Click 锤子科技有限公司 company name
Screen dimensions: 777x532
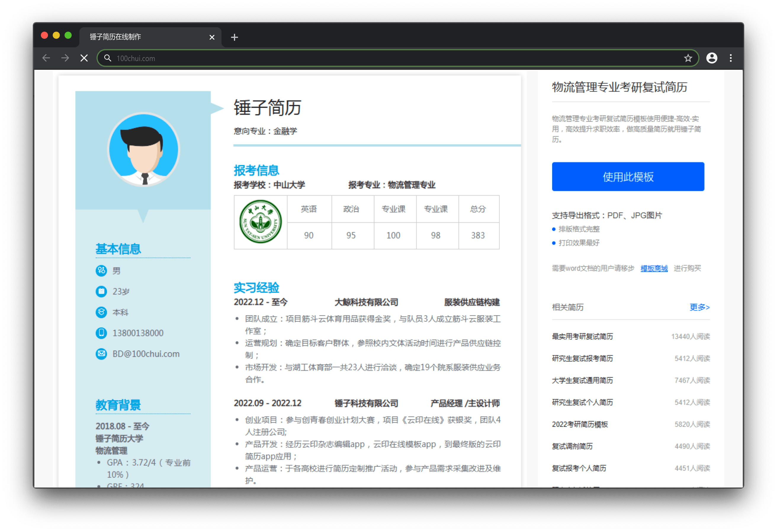(366, 404)
